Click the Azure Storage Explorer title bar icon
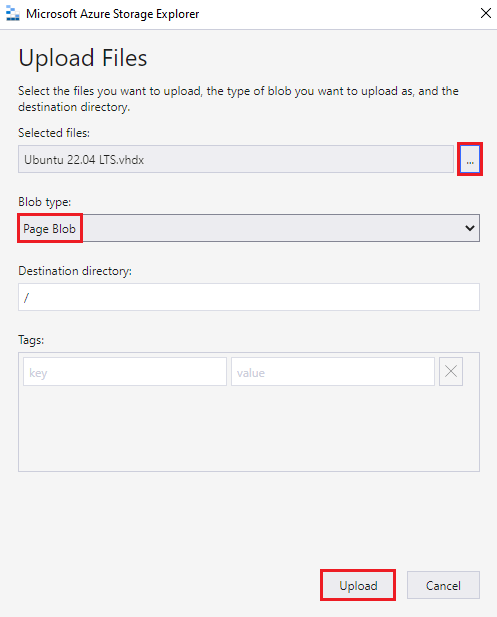Screen dimensions: 497x617 (13, 14)
